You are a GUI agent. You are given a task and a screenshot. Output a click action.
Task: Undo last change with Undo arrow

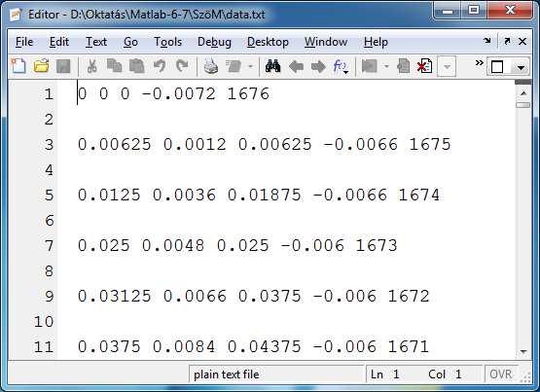[x=160, y=66]
